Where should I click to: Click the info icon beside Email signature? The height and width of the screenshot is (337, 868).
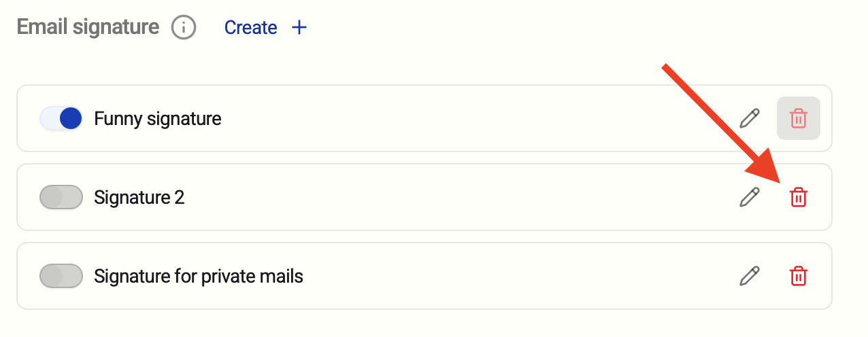click(x=184, y=28)
